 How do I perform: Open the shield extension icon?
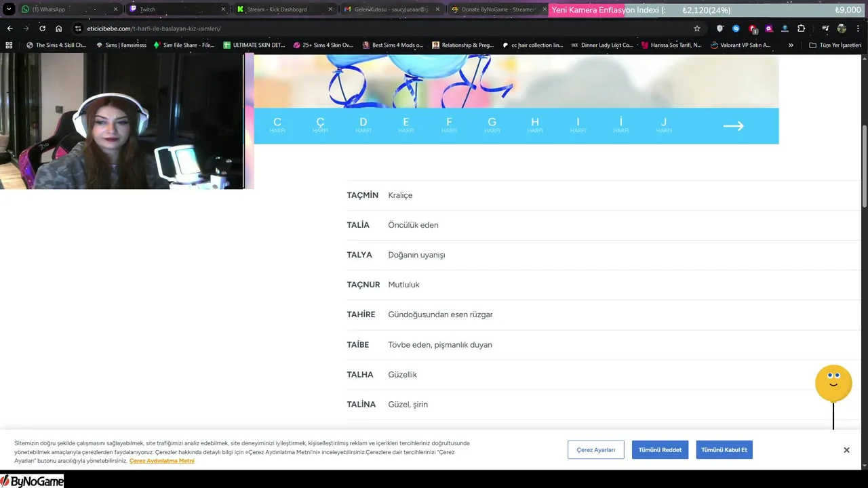(x=720, y=28)
